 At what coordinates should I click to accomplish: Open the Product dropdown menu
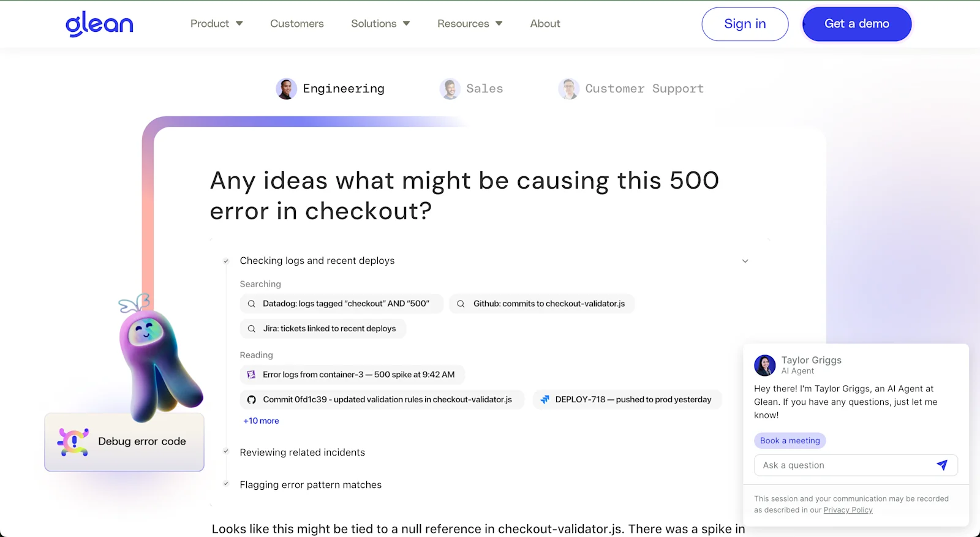[217, 24]
